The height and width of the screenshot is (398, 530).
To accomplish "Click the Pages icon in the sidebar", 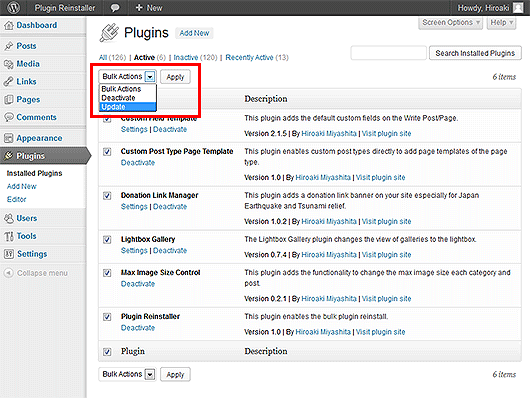I will [9, 99].
